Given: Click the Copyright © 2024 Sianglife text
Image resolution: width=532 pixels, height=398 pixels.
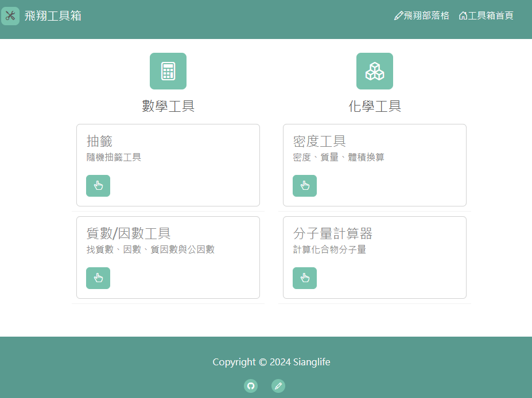Looking at the screenshot, I should tap(271, 362).
